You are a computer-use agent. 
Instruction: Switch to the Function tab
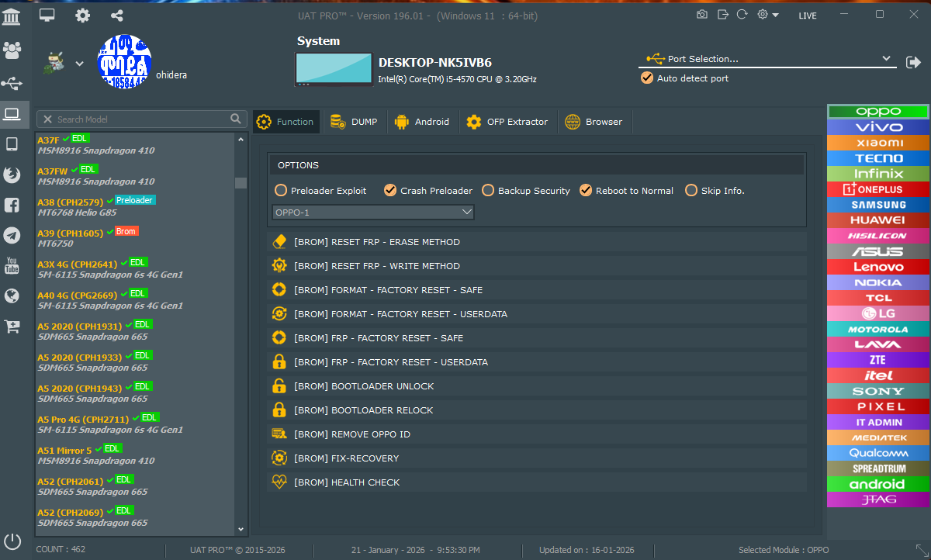(286, 122)
